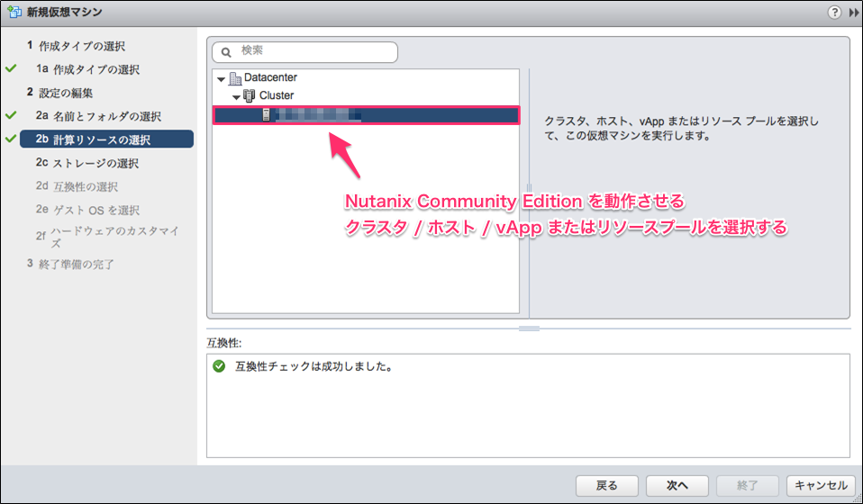863x504 pixels.
Task: Select Cluster in resource tree
Action: [277, 95]
